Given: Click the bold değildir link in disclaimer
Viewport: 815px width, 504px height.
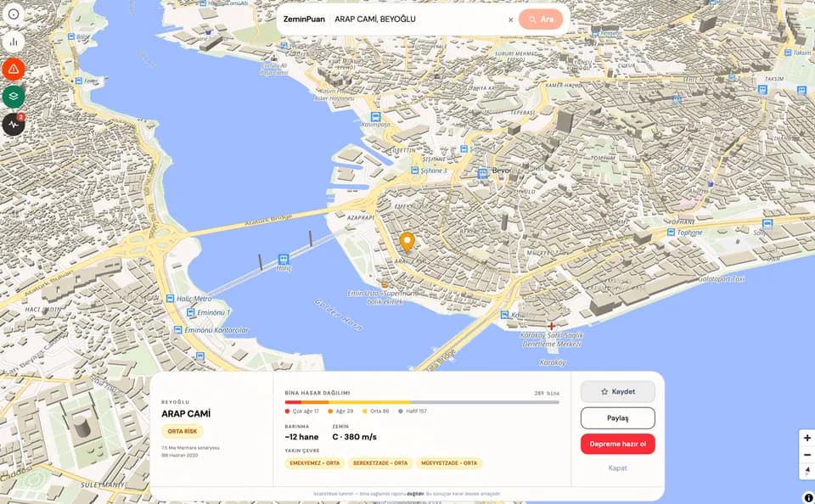Looking at the screenshot, I should [415, 494].
